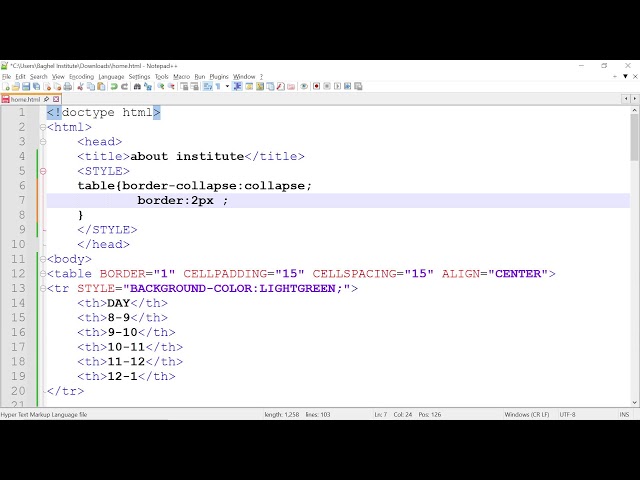Show the Document List panel
Viewport: 640px width, 480px height.
270,86
